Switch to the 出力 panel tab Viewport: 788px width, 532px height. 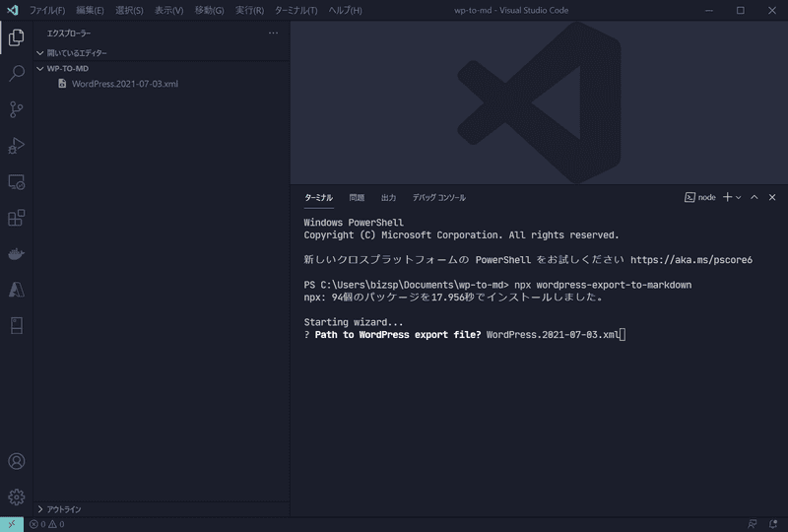[388, 198]
